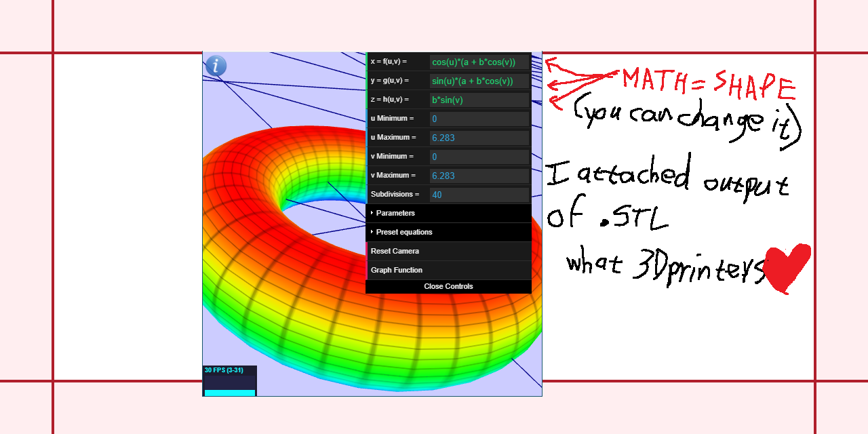Click the disclosure triangle beside Parameters

tap(372, 213)
